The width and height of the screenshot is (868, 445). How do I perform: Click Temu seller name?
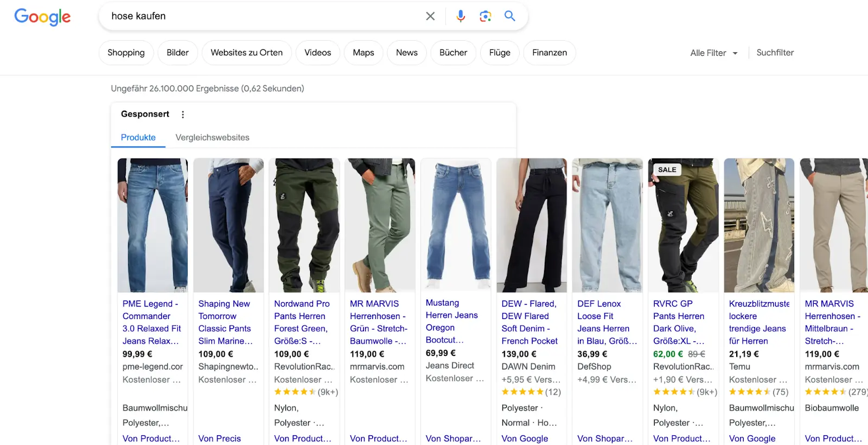[739, 367]
